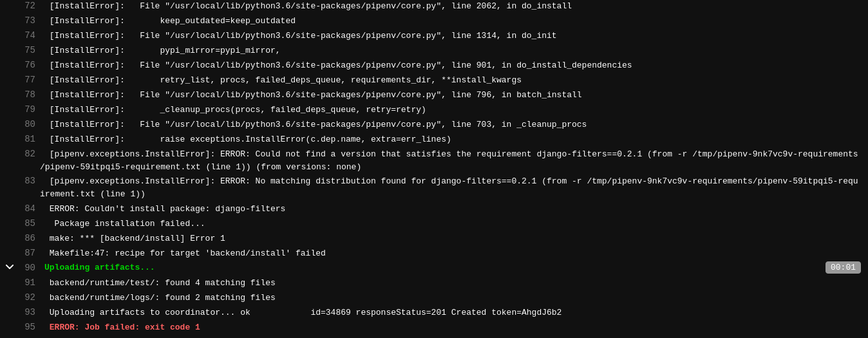The image size is (868, 338).
Task: Click line number 90 link
Action: pos(30,268)
